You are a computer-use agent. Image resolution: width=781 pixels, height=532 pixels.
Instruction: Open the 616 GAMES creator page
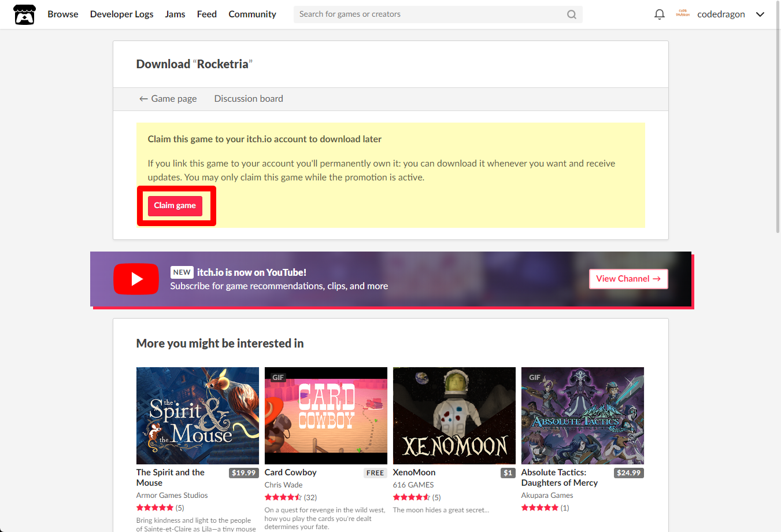click(413, 485)
